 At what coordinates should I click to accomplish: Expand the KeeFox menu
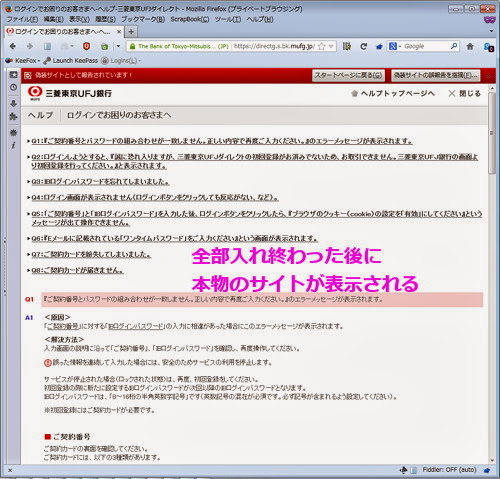[x=23, y=61]
